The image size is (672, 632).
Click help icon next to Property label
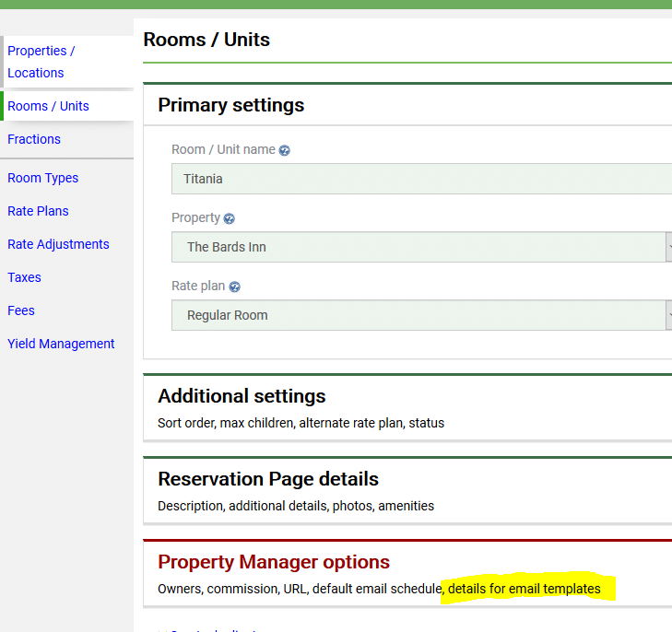click(230, 218)
